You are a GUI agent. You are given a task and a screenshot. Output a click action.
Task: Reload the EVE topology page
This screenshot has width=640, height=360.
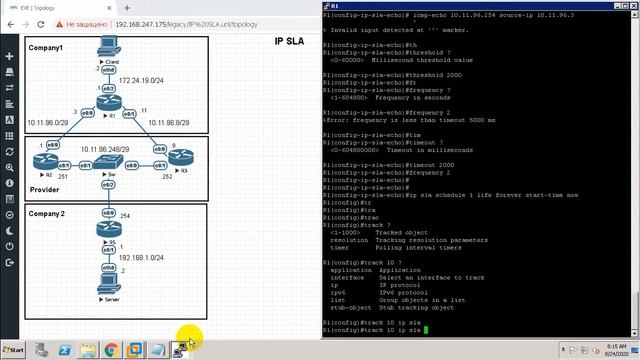(x=41, y=24)
